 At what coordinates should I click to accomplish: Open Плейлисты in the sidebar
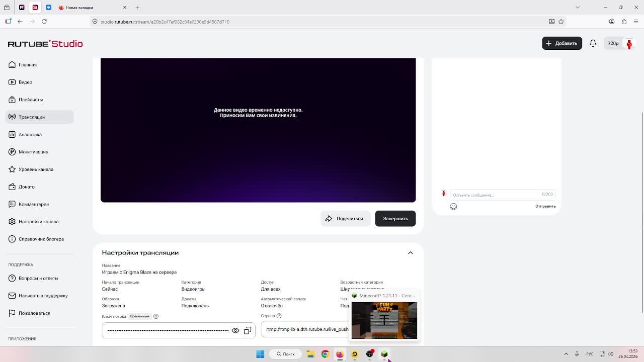pos(31,100)
